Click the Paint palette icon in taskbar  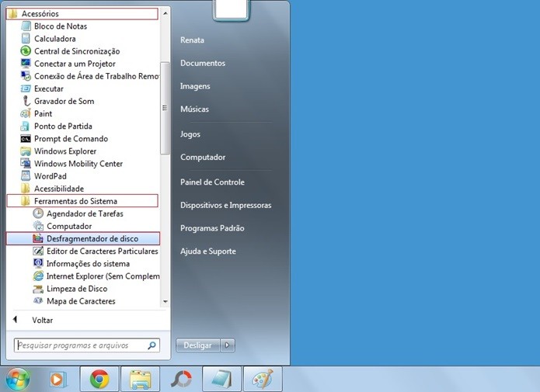[263, 380]
